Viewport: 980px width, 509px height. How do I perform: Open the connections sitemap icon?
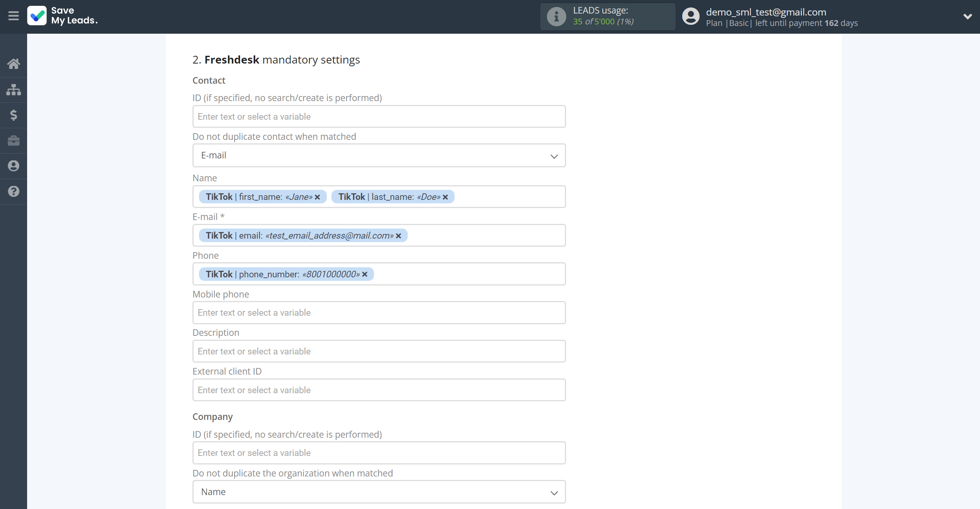coord(14,89)
